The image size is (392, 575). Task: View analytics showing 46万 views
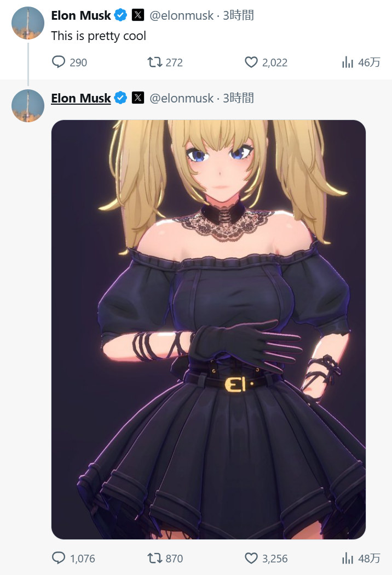pos(361,62)
